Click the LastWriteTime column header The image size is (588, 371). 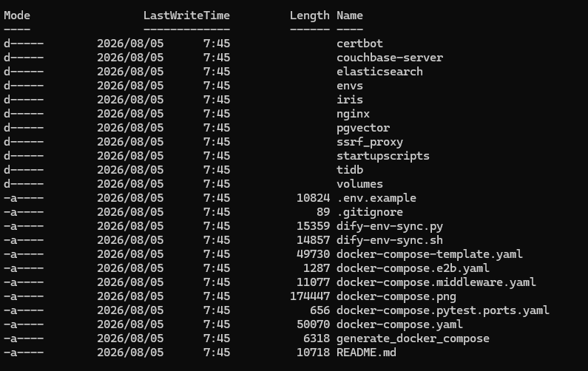[186, 16]
